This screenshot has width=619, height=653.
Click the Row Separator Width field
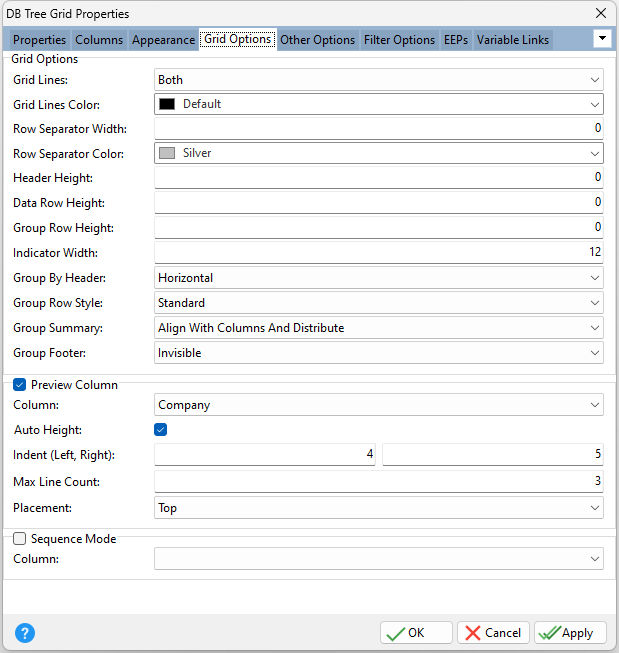[379, 128]
